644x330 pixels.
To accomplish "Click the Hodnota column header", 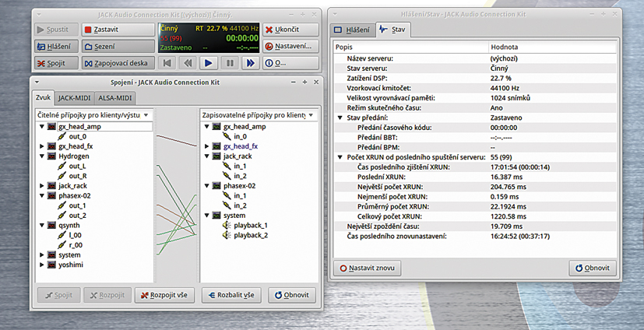I will (x=552, y=47).
